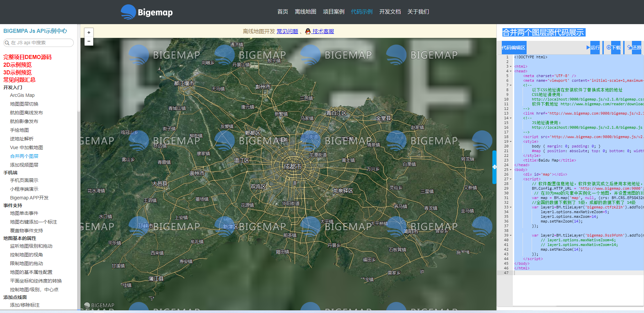
Task: Restore the code with 还原 button
Action: (634, 48)
